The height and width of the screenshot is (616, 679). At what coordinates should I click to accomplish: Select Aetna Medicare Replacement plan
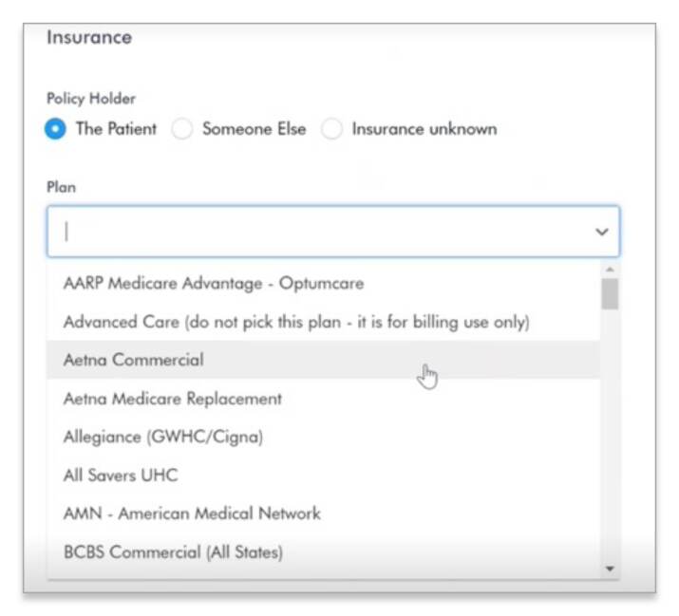pos(324,399)
